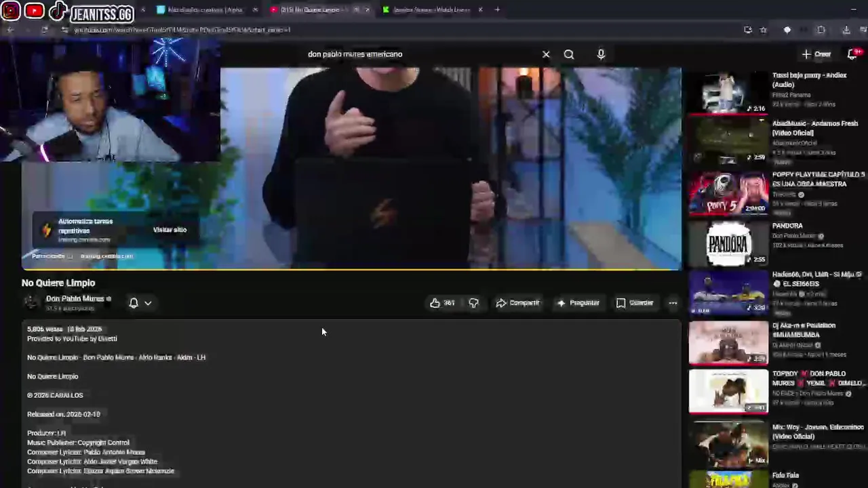
Task: Dislike the video with thumbs down
Action: click(x=473, y=303)
